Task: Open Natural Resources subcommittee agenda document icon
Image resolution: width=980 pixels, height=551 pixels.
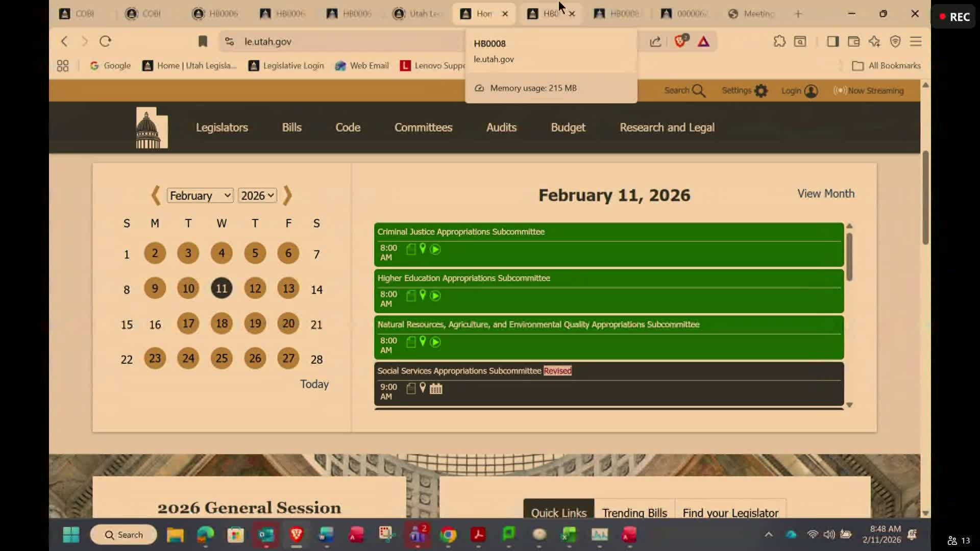Action: (411, 342)
